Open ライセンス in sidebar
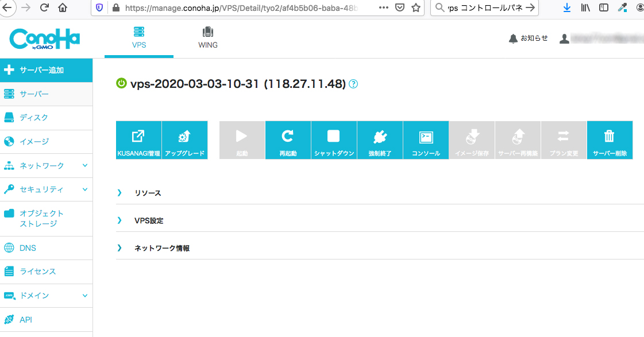 (46, 272)
